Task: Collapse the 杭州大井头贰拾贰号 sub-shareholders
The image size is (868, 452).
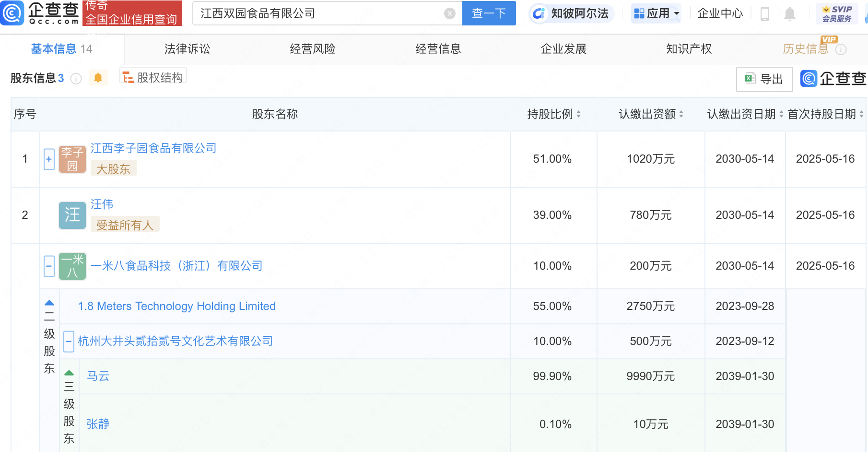Action: point(69,342)
